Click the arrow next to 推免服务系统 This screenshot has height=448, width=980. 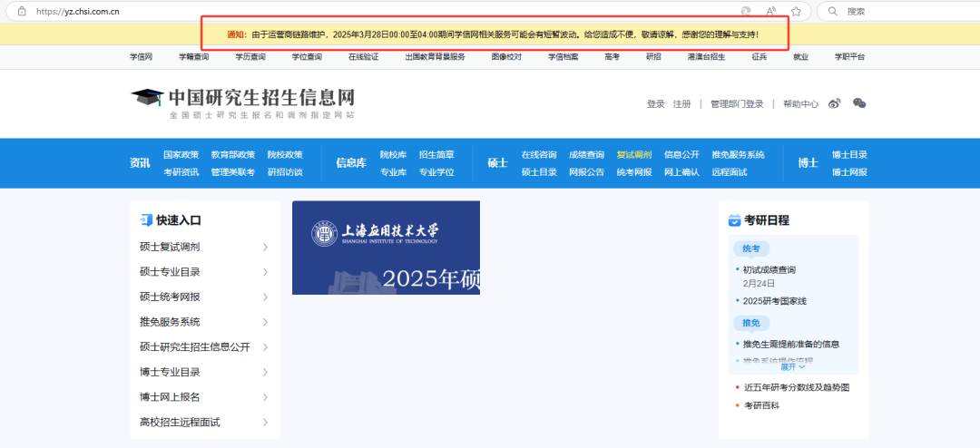(x=265, y=322)
